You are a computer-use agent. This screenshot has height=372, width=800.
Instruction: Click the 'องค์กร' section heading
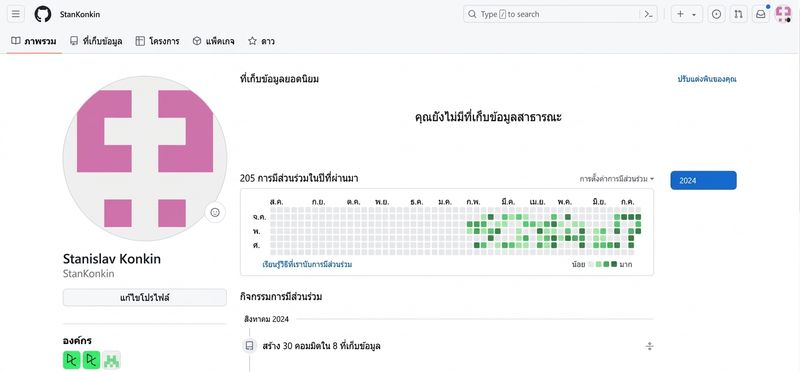point(77,341)
